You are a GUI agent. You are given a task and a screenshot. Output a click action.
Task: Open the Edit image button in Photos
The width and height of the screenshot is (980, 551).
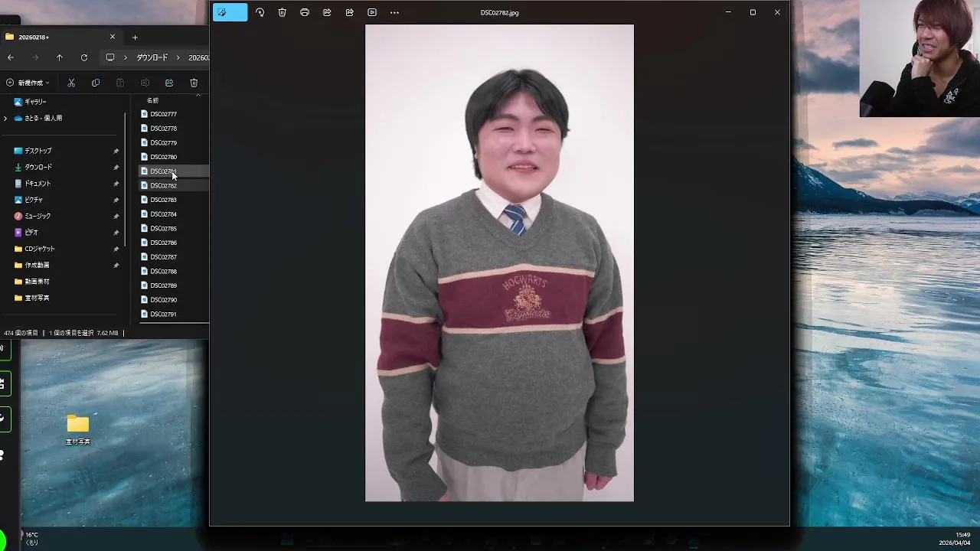pyautogui.click(x=230, y=12)
